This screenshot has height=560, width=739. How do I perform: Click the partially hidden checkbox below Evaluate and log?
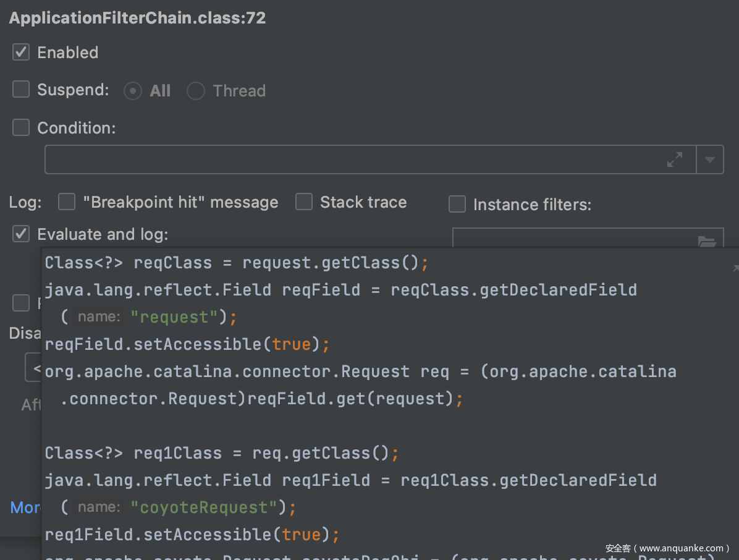point(21,303)
